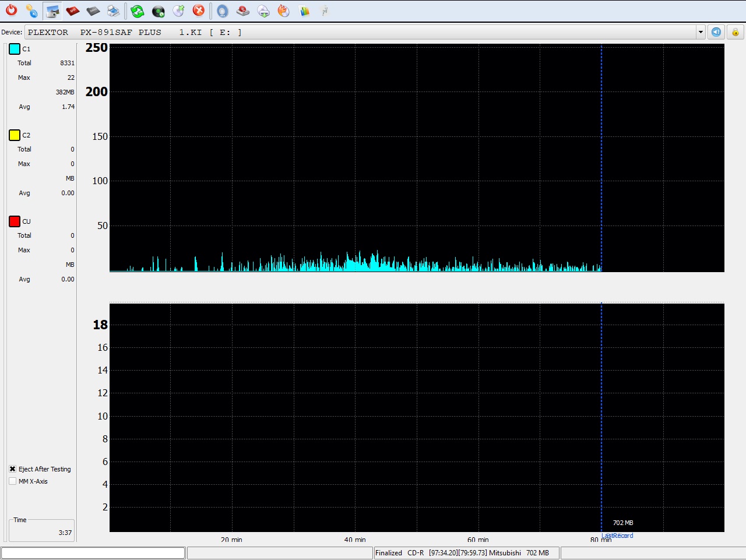
Task: Click C2 Avg value 0.00
Action: point(68,193)
